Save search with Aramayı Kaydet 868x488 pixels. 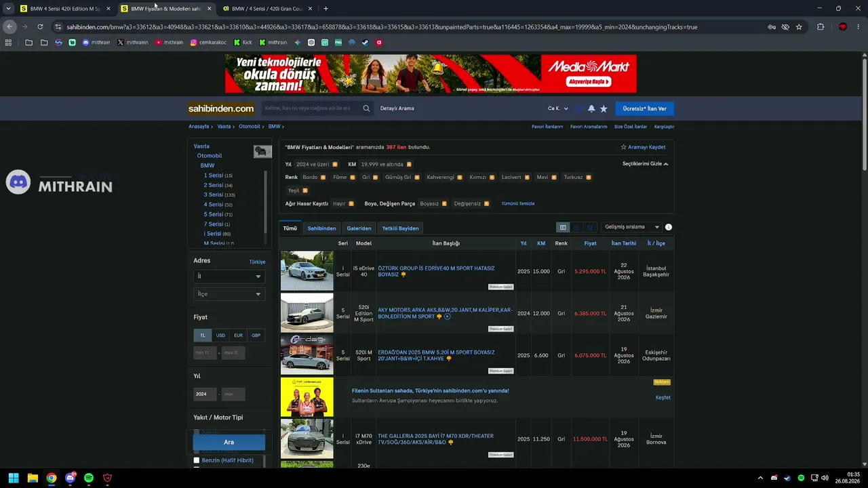click(643, 147)
